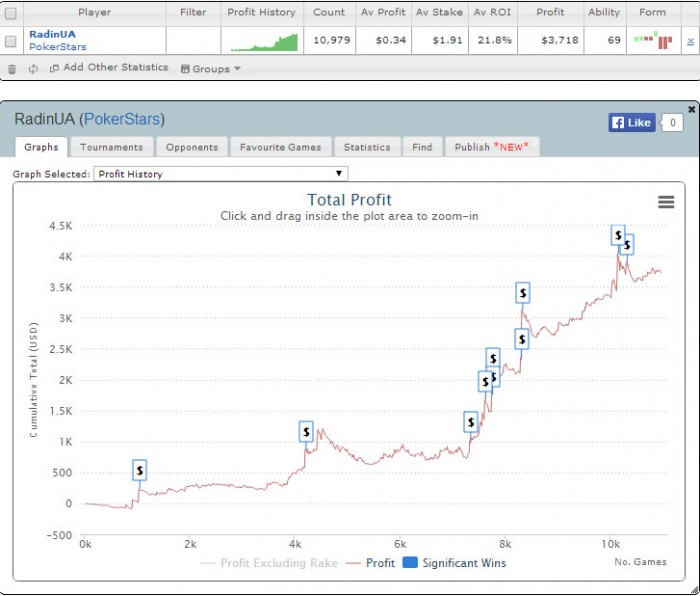The image size is (700, 596).
Task: Click the significant win marker near 1k games
Action: point(140,470)
